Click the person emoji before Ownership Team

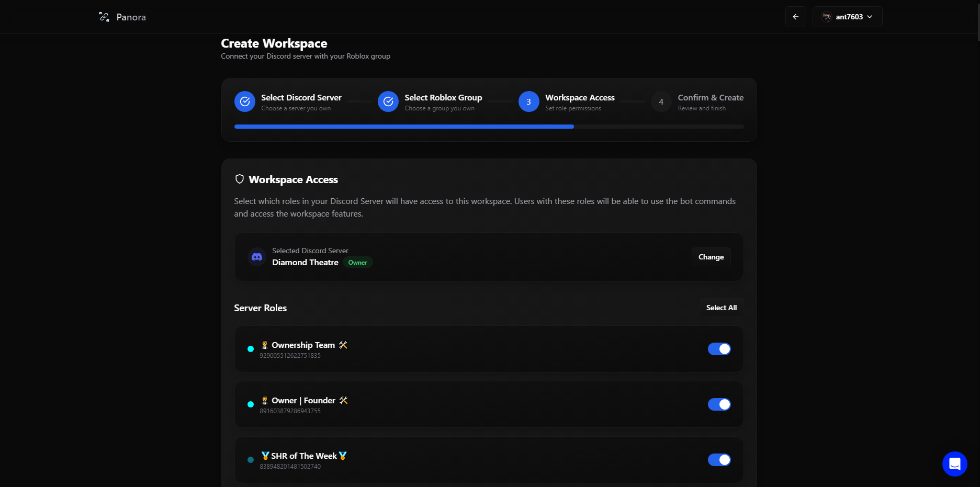click(x=265, y=345)
